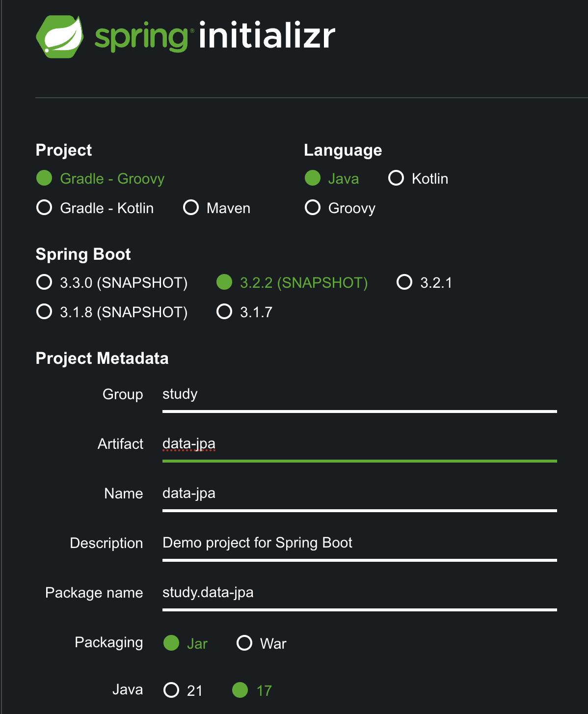Pick Java as the language

coord(313,178)
